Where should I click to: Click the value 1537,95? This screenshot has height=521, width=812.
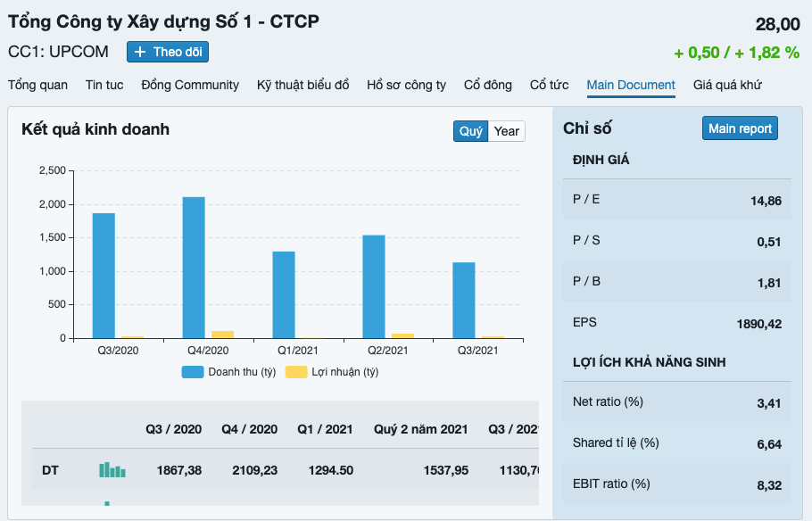tap(446, 470)
